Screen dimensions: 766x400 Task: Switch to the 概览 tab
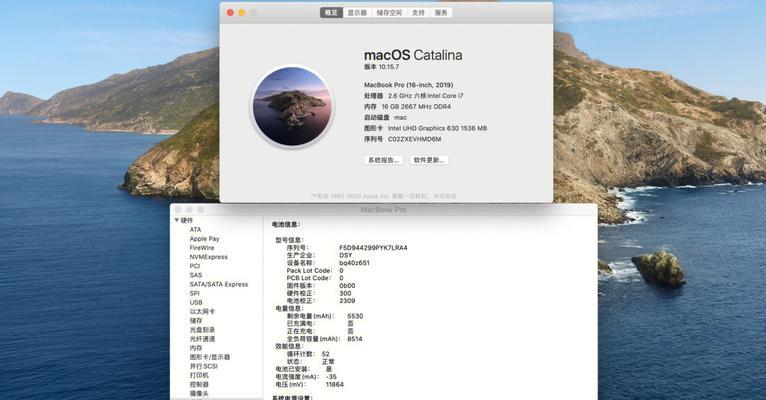click(x=331, y=13)
